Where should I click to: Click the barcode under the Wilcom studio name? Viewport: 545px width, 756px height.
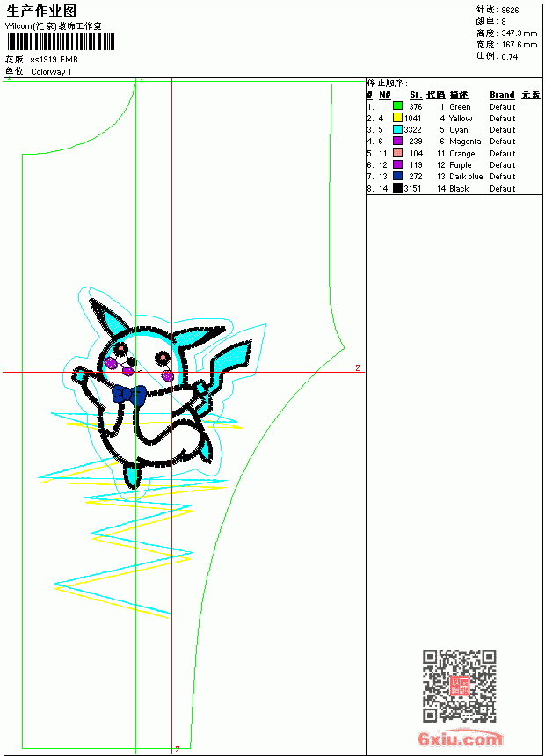point(61,41)
